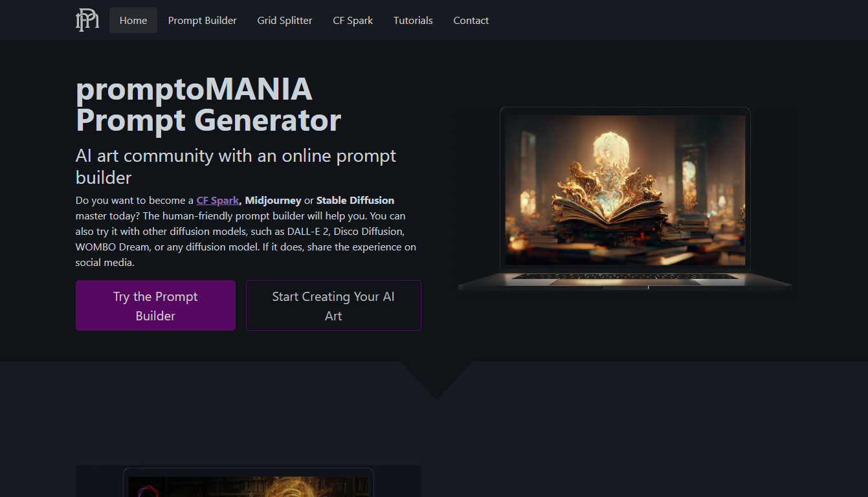Viewport: 868px width, 497px height.
Task: Go to Prompt Builder in navigation
Action: [x=203, y=20]
